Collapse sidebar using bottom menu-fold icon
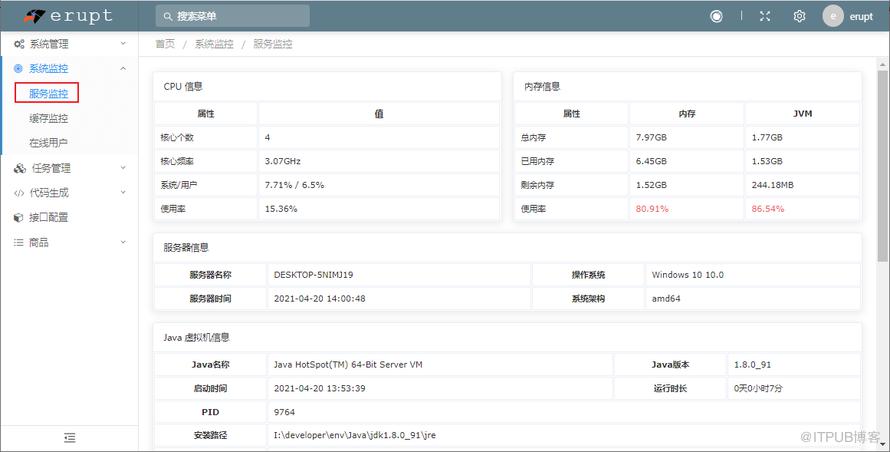The width and height of the screenshot is (890, 452). 69,438
